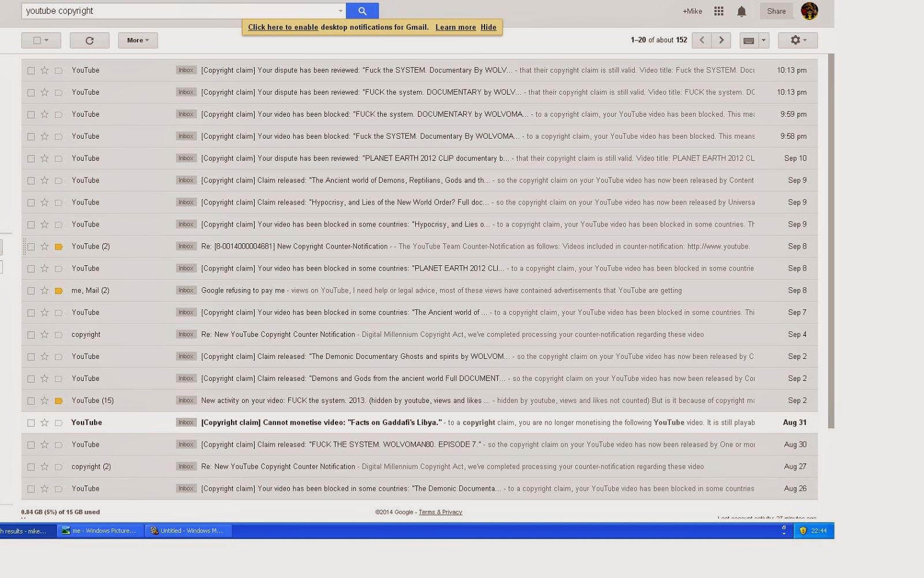Show search options dropdown arrow
This screenshot has height=578, width=924.
[340, 11]
